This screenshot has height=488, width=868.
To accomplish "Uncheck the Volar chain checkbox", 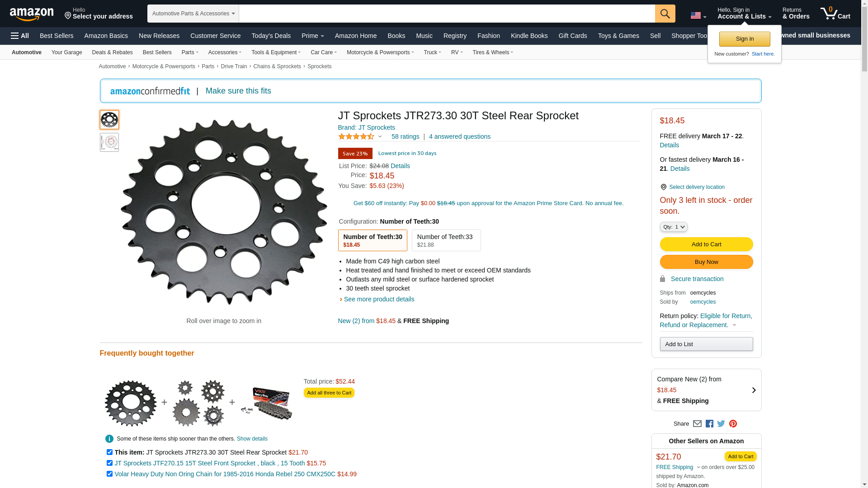I will [109, 474].
